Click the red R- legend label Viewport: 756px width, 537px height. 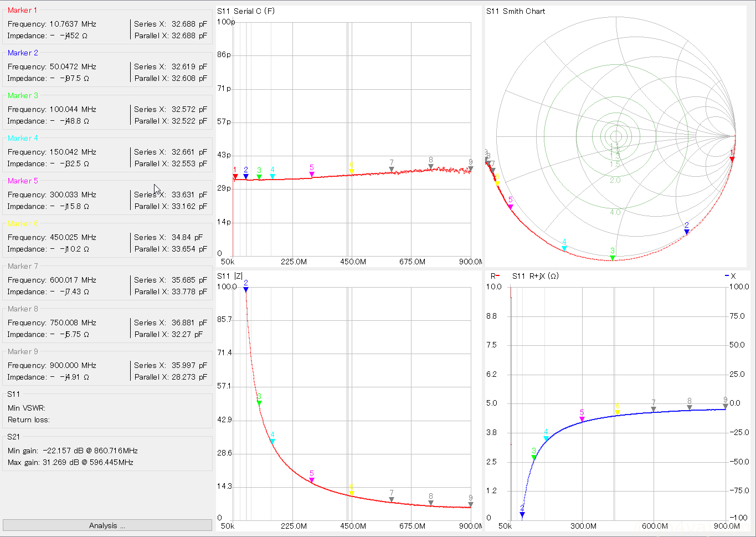click(x=495, y=276)
